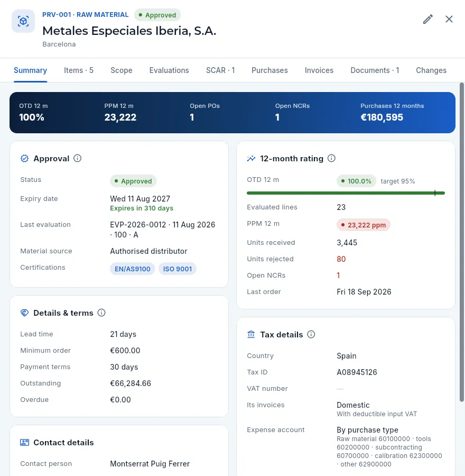Image resolution: width=465 pixels, height=476 pixels.
Task: Click the Last order Fri 18 Sep 2026
Action: 364,292
